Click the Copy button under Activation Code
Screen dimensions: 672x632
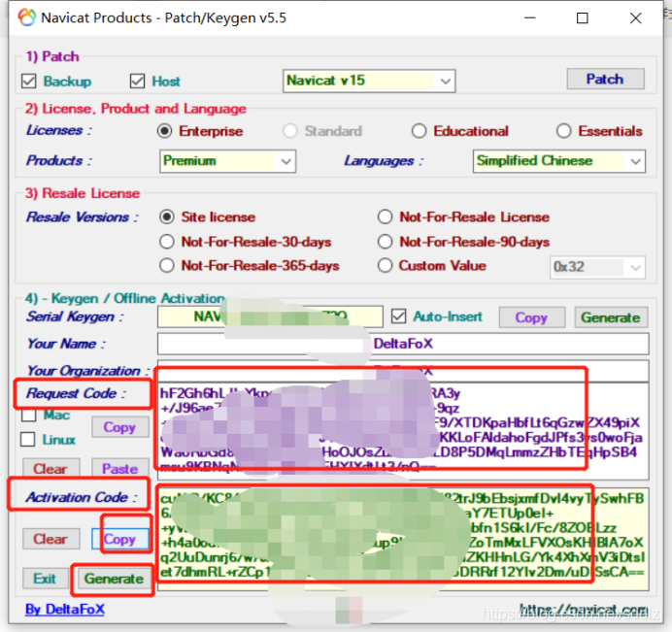tap(120, 539)
